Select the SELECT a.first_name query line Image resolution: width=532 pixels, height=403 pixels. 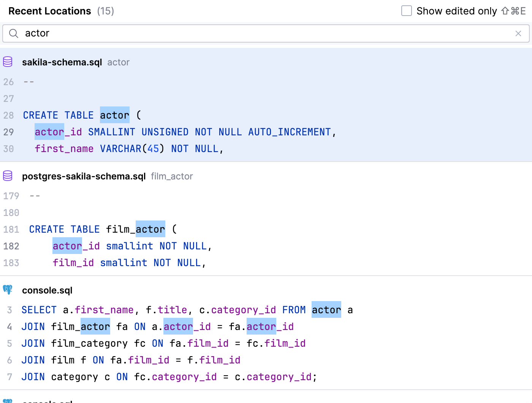tap(187, 310)
